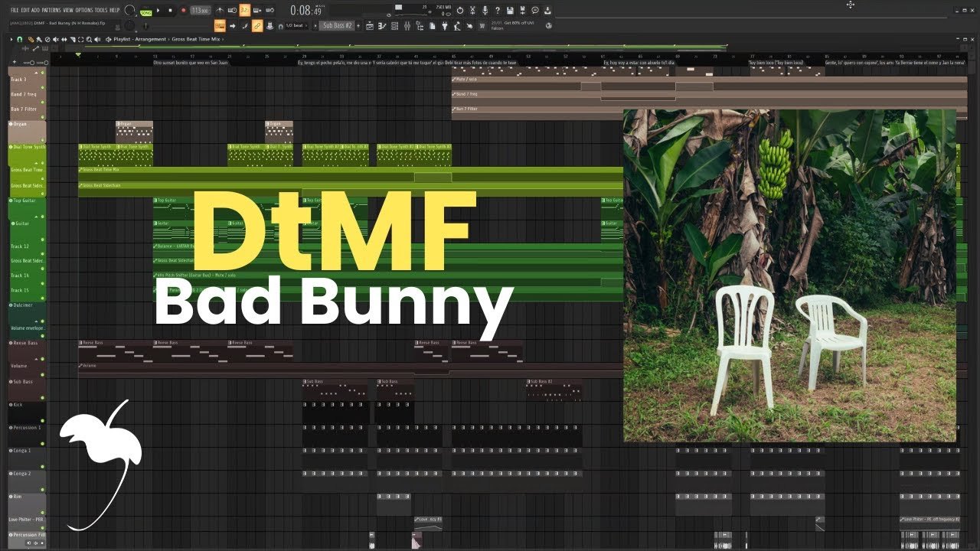The image size is (980, 551).
Task: Mute the Organ track
Action: (42, 139)
